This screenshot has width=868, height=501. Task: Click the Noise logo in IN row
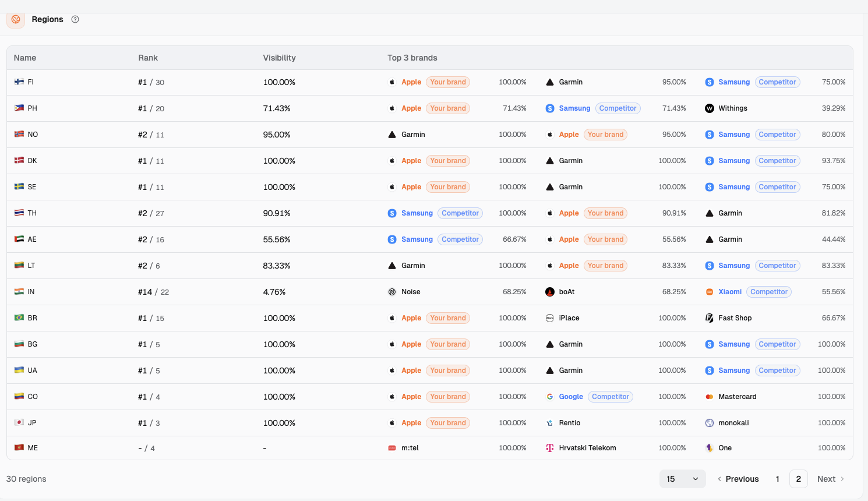pos(392,292)
